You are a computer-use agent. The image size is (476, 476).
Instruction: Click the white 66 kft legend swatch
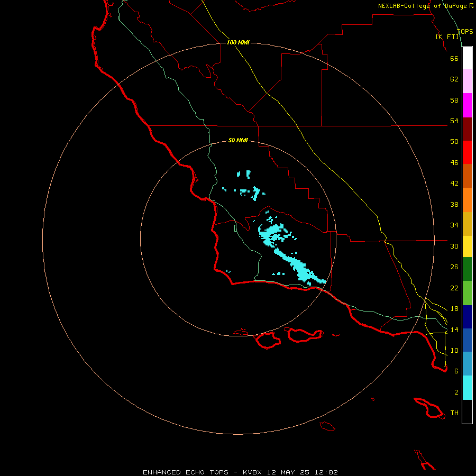[x=467, y=58]
